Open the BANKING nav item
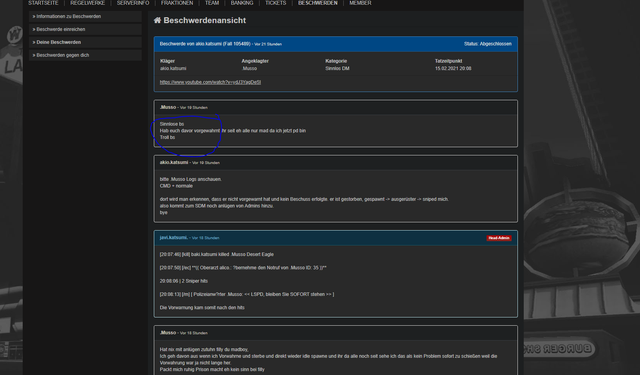640x375 pixels. tap(242, 3)
